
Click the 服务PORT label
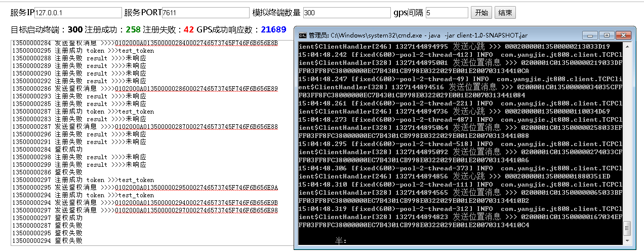pos(143,13)
